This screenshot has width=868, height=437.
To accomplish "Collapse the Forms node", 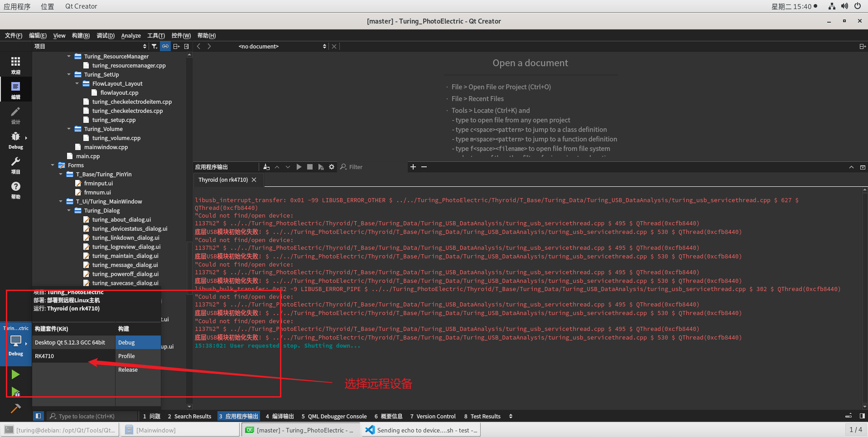I will (x=53, y=165).
